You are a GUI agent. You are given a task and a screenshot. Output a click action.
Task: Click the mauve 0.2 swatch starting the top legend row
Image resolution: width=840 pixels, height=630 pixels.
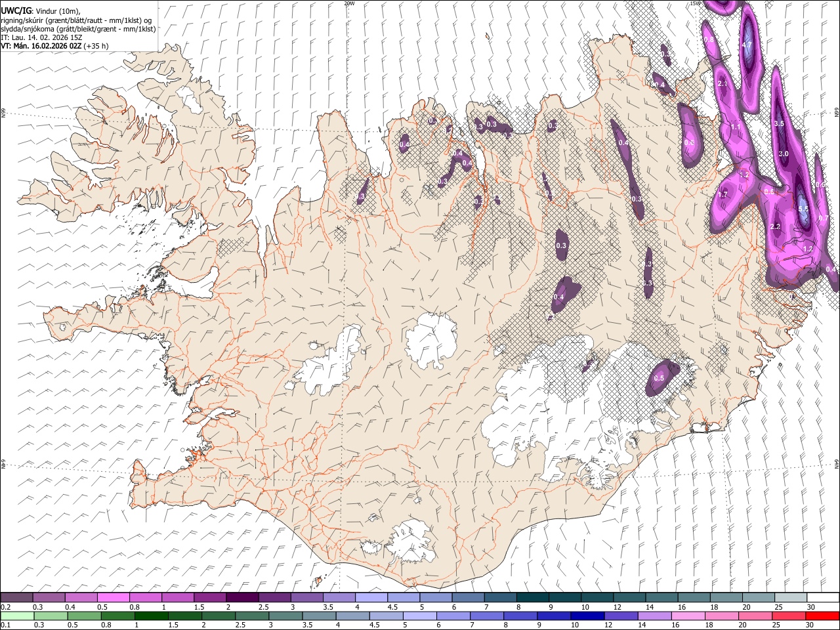[x=17, y=598]
